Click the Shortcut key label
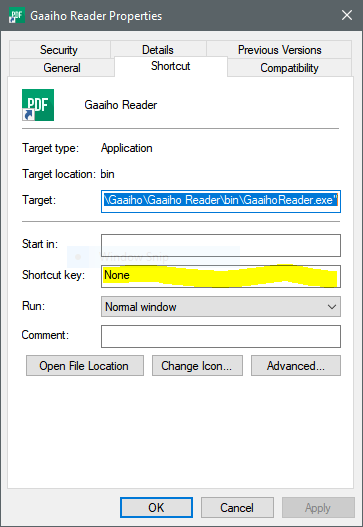 coord(53,275)
